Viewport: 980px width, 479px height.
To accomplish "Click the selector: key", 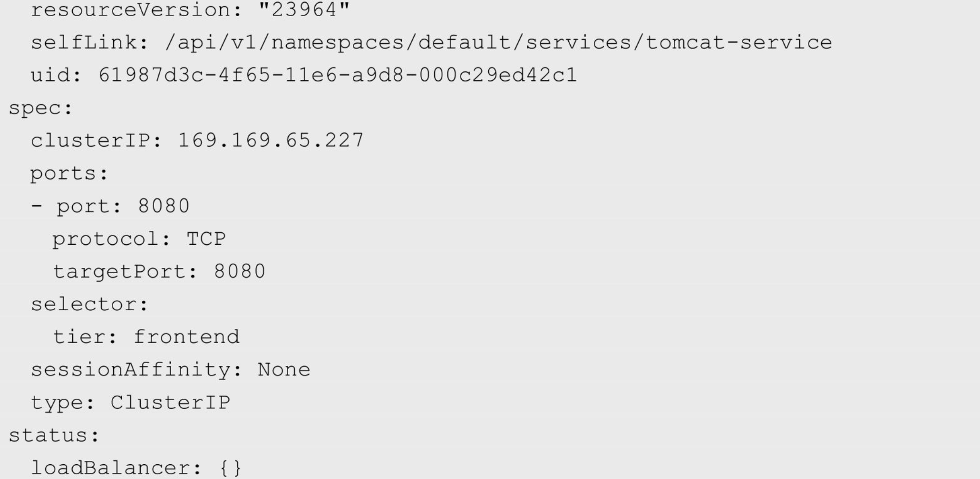I will 90,305.
